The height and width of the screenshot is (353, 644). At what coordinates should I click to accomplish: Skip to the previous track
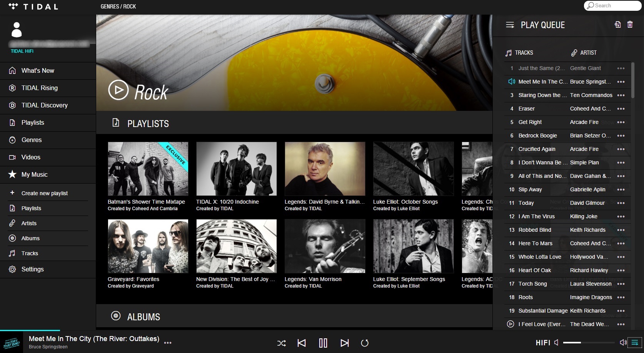click(x=302, y=343)
